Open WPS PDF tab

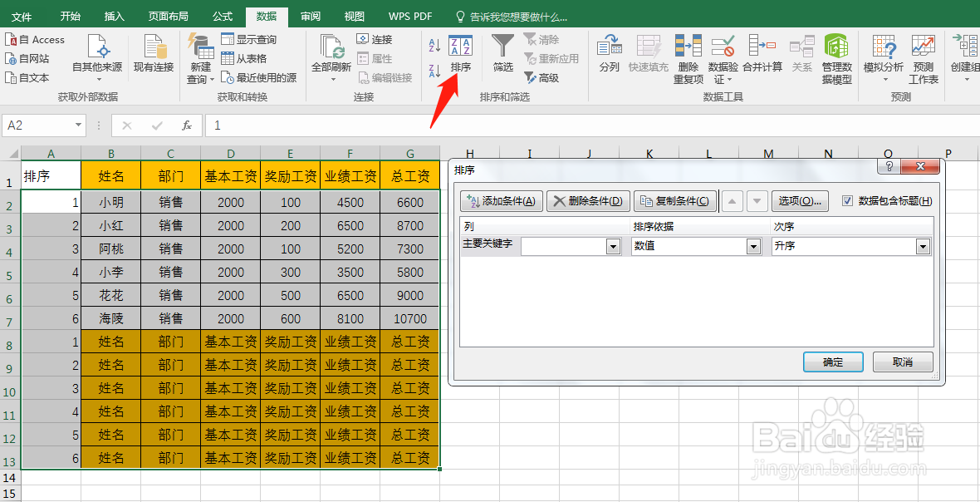tap(409, 17)
